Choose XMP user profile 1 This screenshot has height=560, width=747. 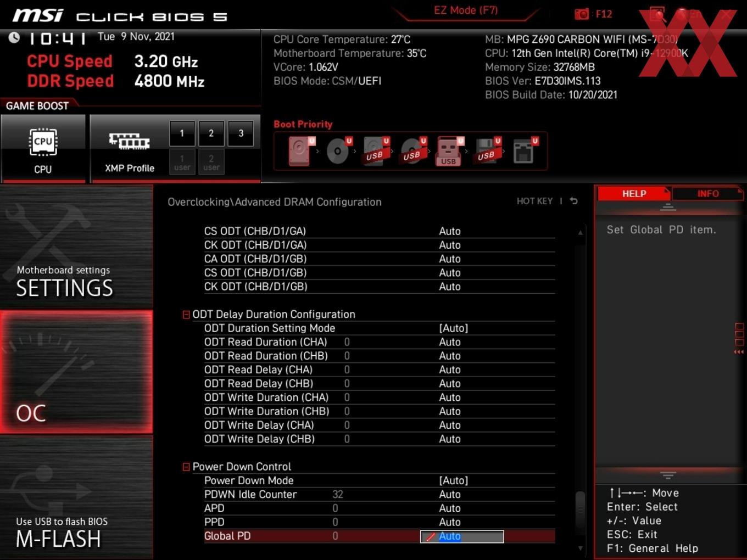(182, 163)
